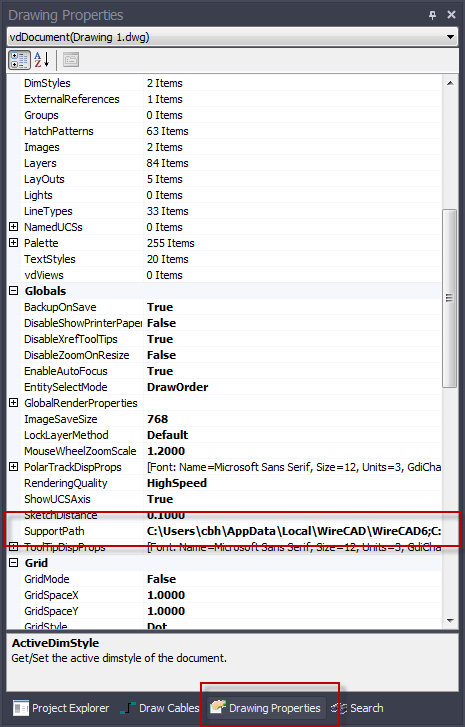The width and height of the screenshot is (465, 727).
Task: Select the SupportPath value field
Action: coord(293,531)
